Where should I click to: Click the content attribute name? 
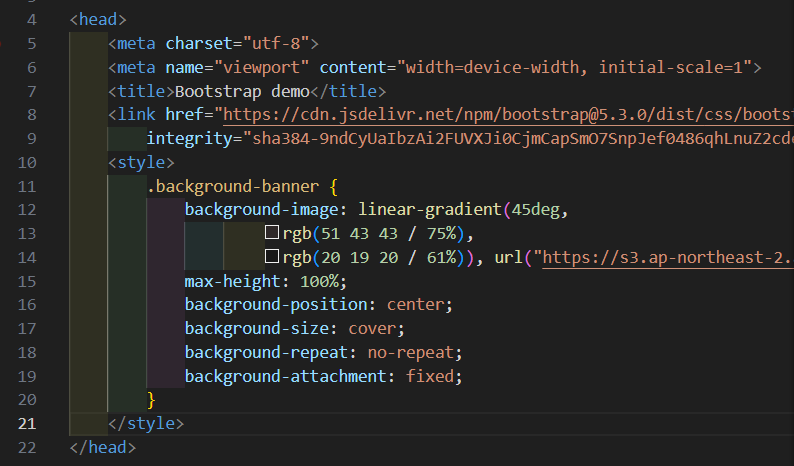click(x=353, y=67)
